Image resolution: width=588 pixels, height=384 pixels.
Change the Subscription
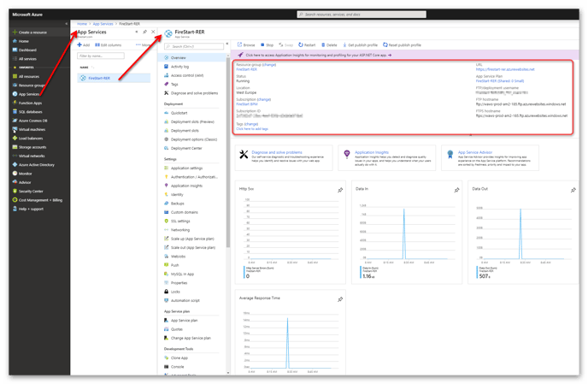[264, 99]
